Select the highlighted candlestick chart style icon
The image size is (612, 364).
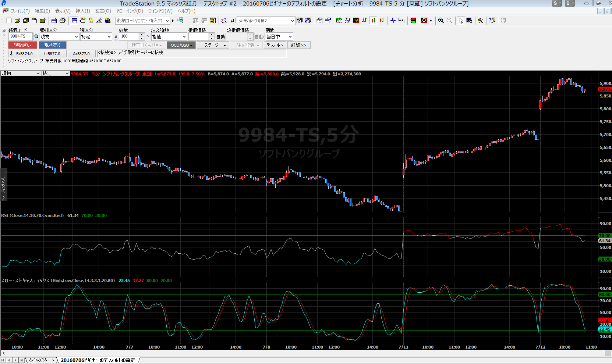(x=374, y=21)
